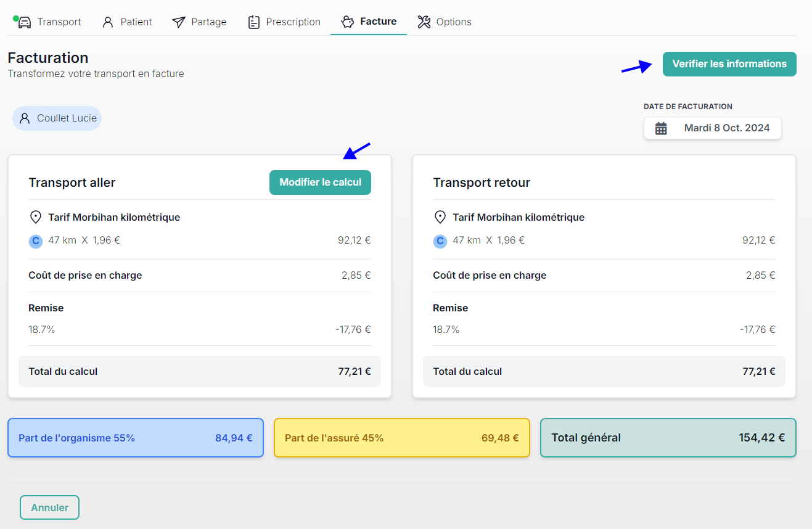
Task: Click 92,12 € amount in Transport aller
Action: coord(355,240)
